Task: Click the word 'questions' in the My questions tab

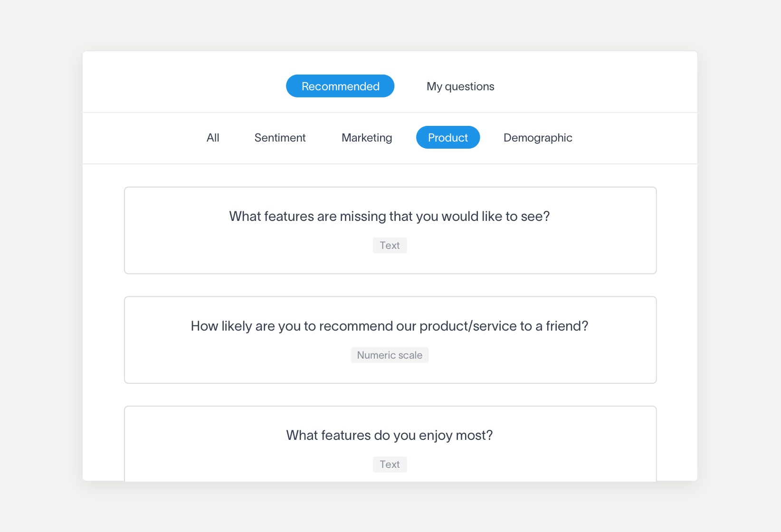Action: pos(469,87)
